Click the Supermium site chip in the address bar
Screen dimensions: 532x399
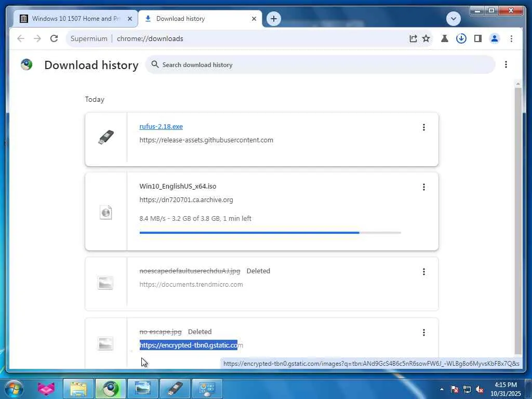(x=89, y=38)
